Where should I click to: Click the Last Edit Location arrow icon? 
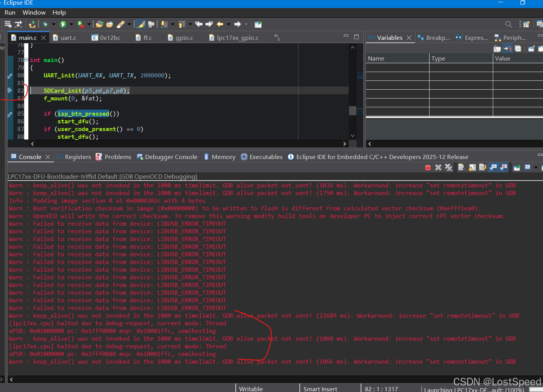click(199, 24)
